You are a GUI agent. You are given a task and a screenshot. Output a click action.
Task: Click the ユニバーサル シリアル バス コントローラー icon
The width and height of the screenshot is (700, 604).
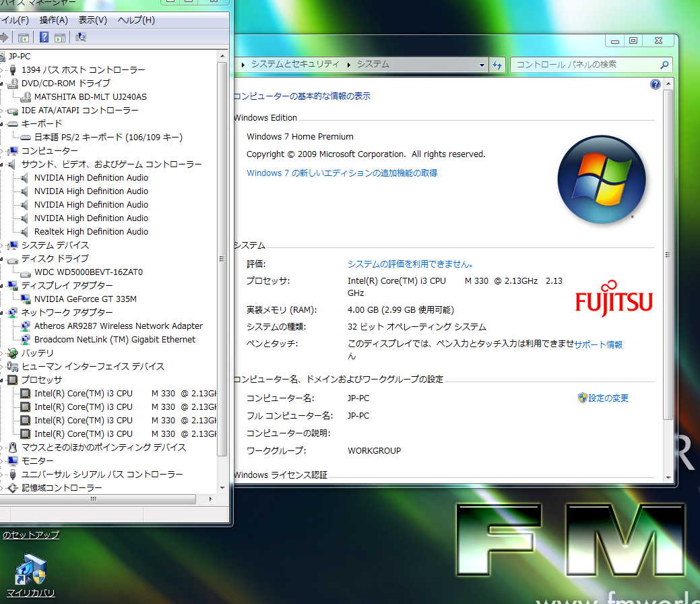coord(13,475)
